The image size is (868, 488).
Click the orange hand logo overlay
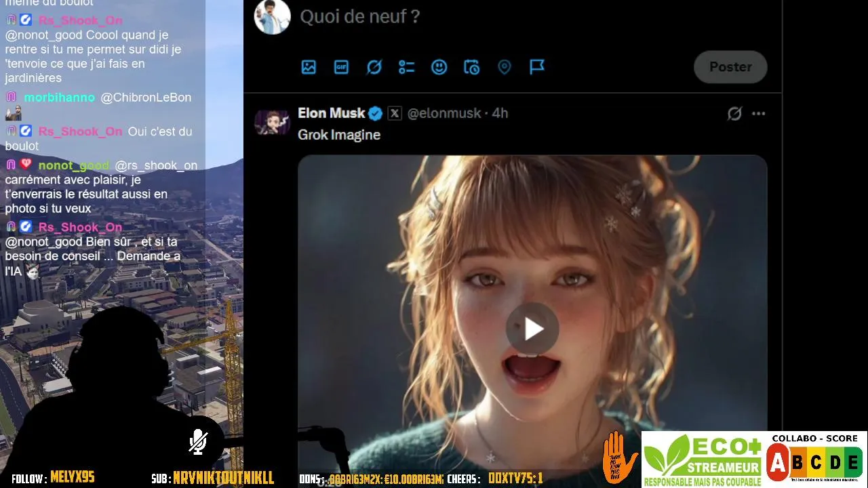[620, 457]
